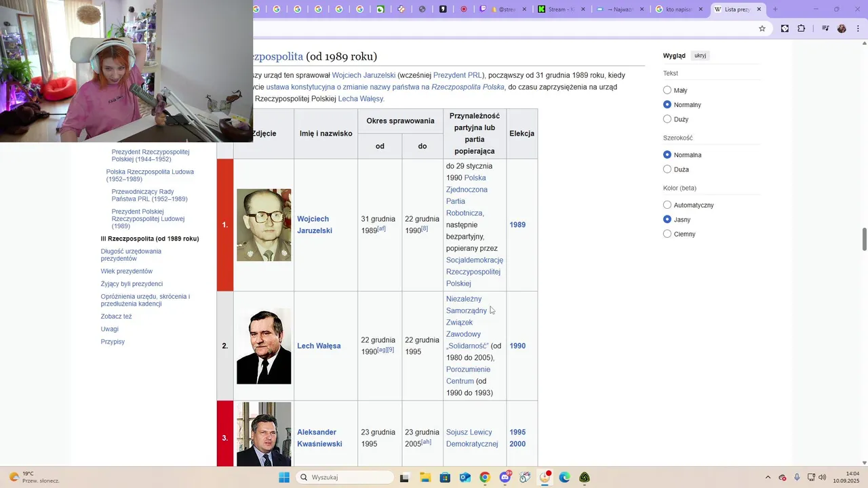Open the Prezydent PRL link
This screenshot has height=488, width=868.
(458, 75)
